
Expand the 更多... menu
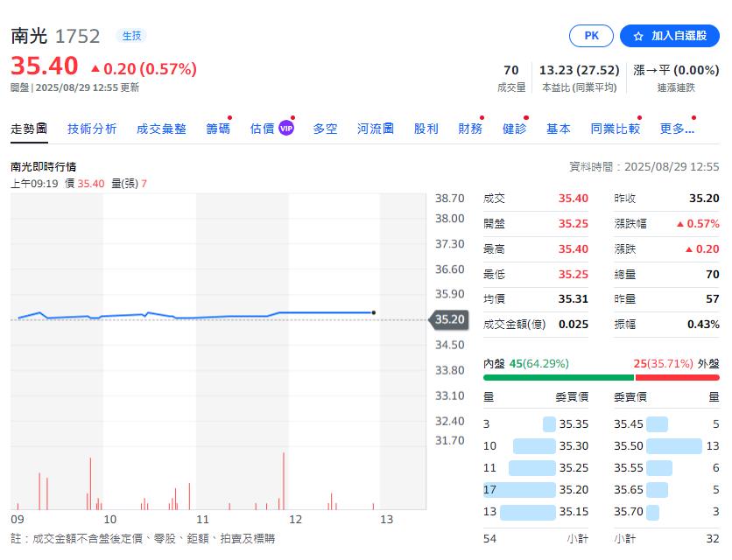(677, 129)
